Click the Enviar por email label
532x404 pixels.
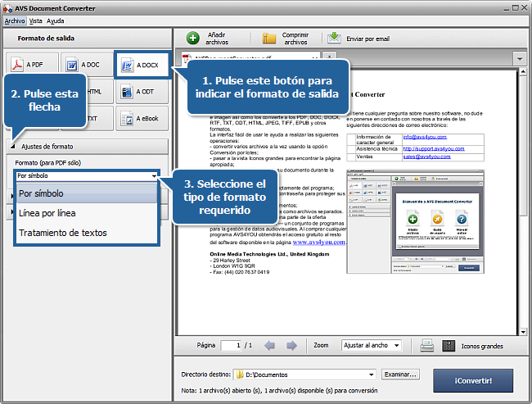tap(367, 39)
